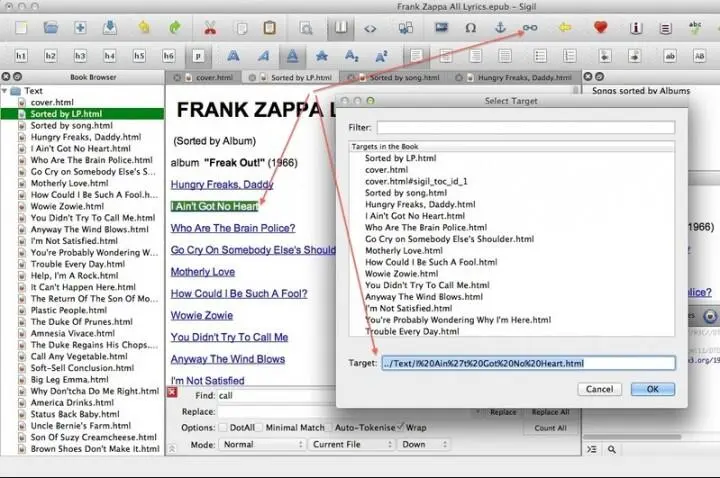The image size is (720, 478).
Task: Apply subscript formatting icon
Action: (x=351, y=56)
